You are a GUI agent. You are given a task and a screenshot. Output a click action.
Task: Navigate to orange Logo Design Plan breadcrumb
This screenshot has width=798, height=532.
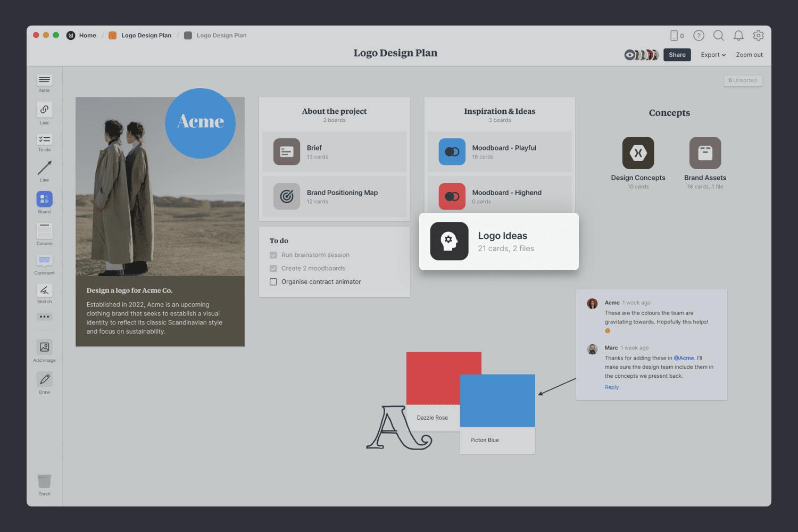click(146, 36)
